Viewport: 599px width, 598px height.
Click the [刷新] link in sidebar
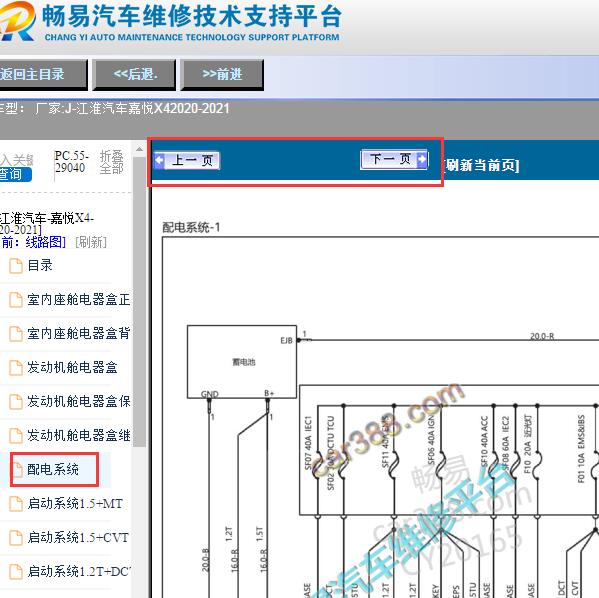[91, 242]
